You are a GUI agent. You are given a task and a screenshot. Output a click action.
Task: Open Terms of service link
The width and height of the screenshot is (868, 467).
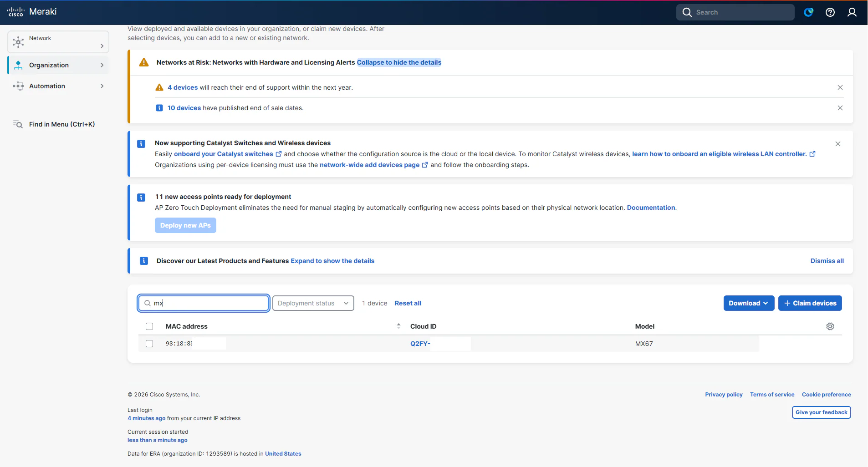pos(772,395)
